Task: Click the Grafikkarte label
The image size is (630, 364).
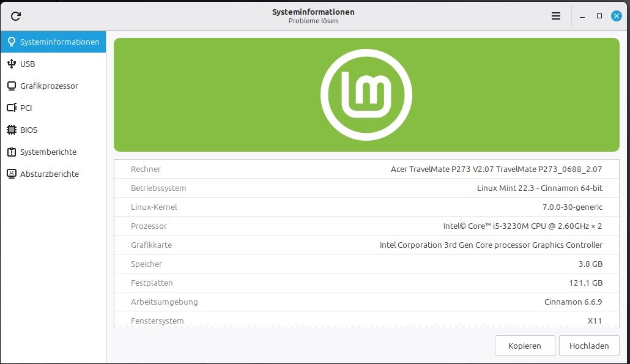Action: tap(151, 245)
